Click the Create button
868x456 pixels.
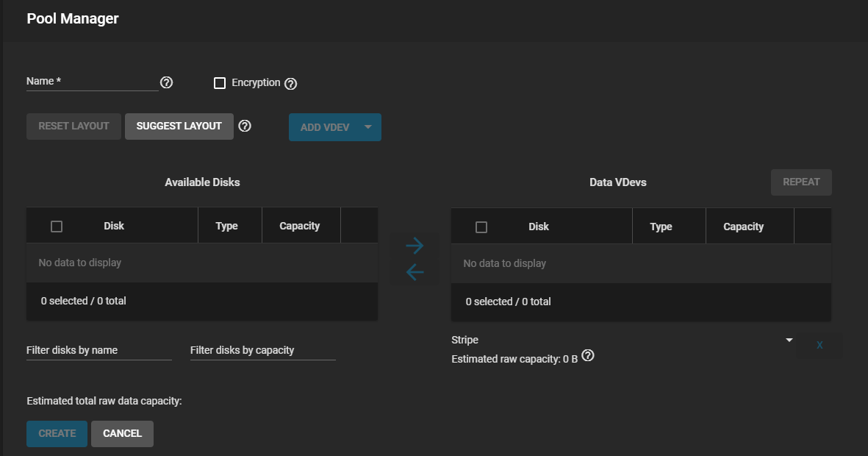pyautogui.click(x=57, y=433)
